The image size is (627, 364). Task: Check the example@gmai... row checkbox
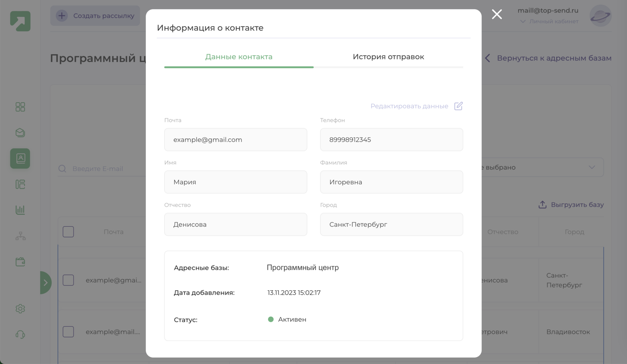[x=68, y=280]
